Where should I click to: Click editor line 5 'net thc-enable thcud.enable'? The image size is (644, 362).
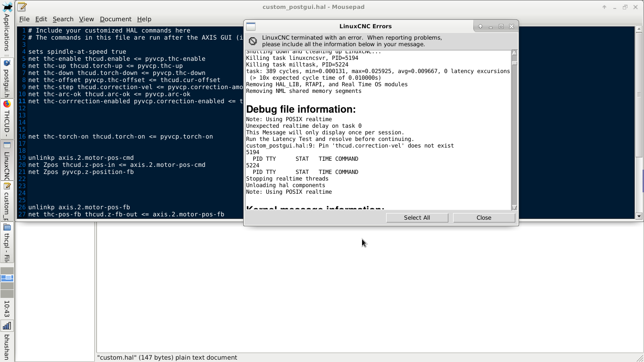[117, 59]
